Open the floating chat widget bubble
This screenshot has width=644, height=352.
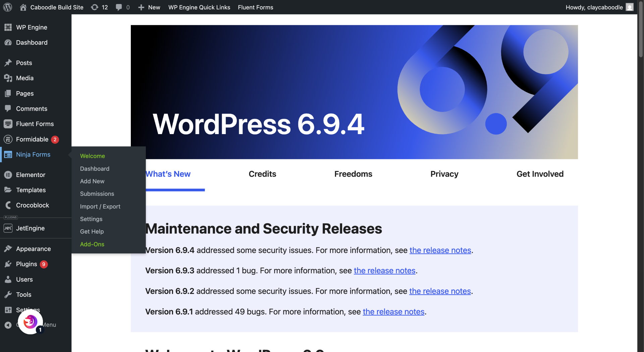pos(30,322)
